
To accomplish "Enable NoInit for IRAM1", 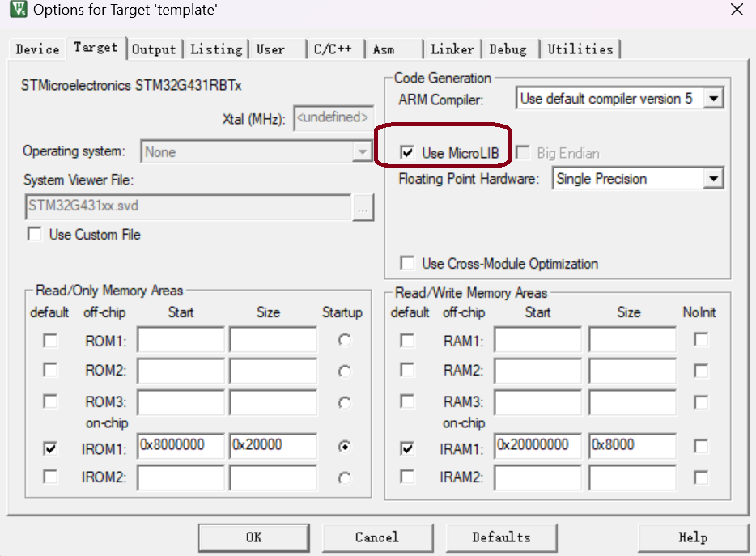I will tap(702, 445).
